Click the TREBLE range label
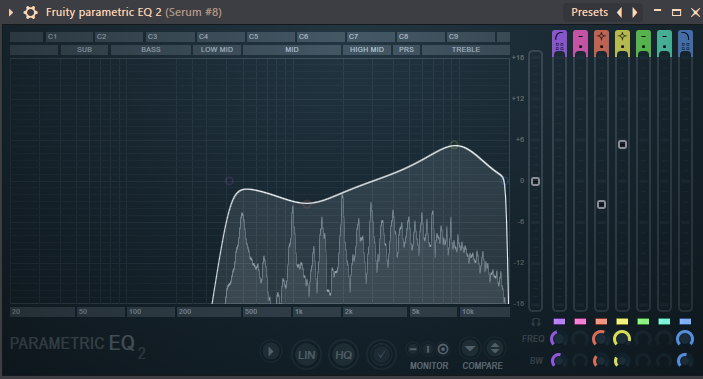The image size is (703, 379). click(466, 50)
